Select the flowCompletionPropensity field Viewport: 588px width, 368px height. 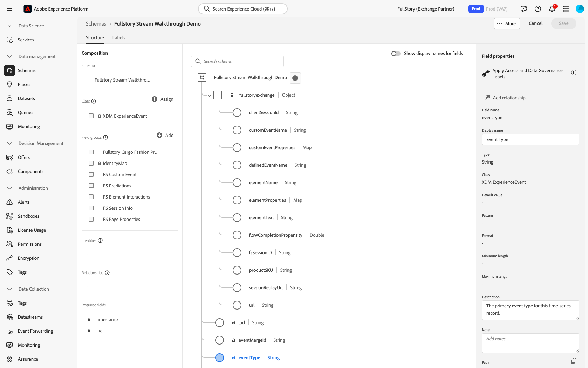275,235
